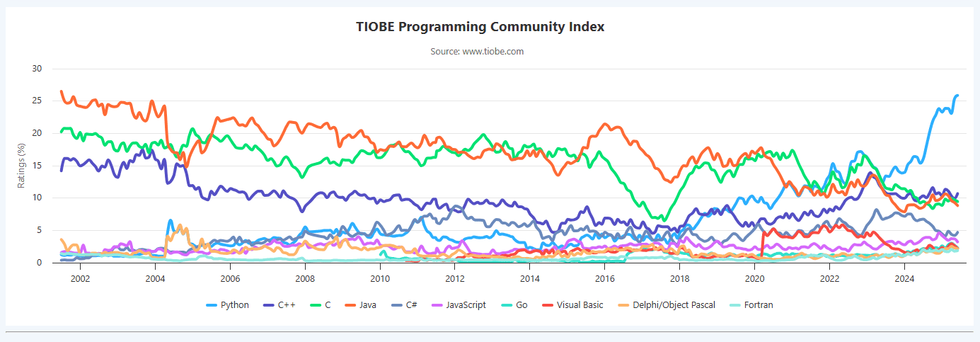Click the 10 y-axis value
This screenshot has width=980, height=342.
click(38, 198)
